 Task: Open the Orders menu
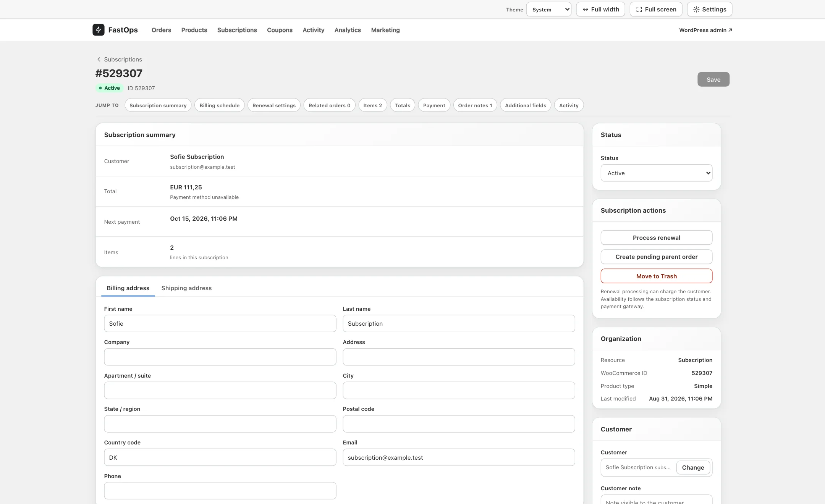(x=161, y=30)
